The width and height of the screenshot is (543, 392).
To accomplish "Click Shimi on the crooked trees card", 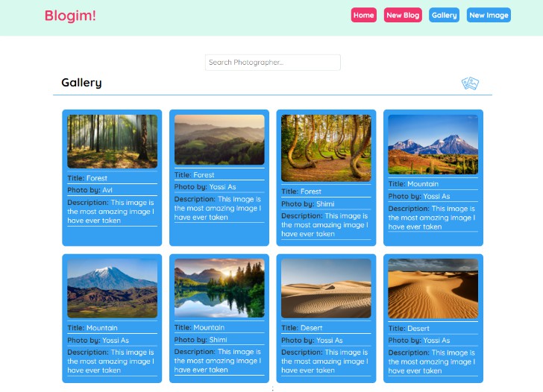I will tap(324, 203).
